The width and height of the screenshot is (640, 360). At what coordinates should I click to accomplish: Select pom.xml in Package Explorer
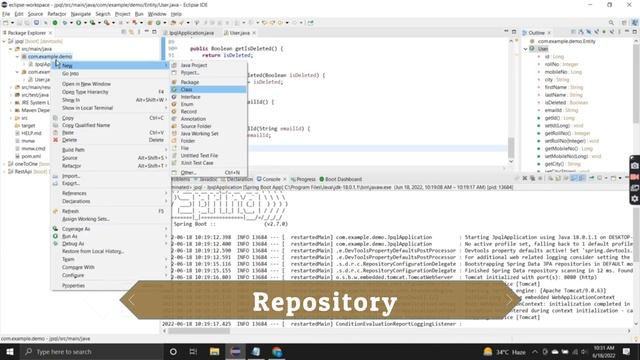(31, 156)
